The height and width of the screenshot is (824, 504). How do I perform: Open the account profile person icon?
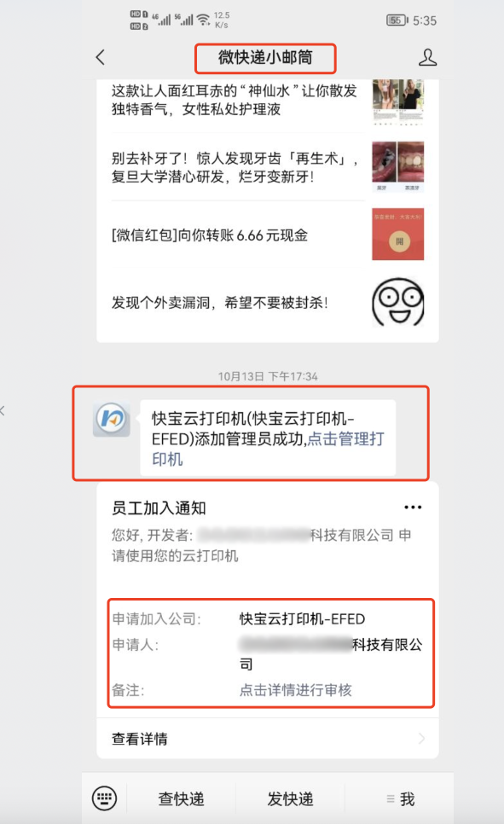tap(427, 57)
